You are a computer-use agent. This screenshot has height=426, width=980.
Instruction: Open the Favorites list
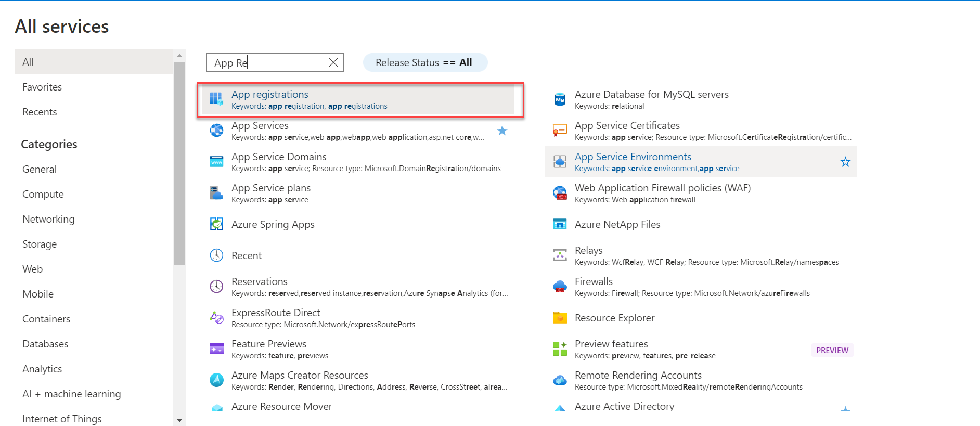click(42, 87)
